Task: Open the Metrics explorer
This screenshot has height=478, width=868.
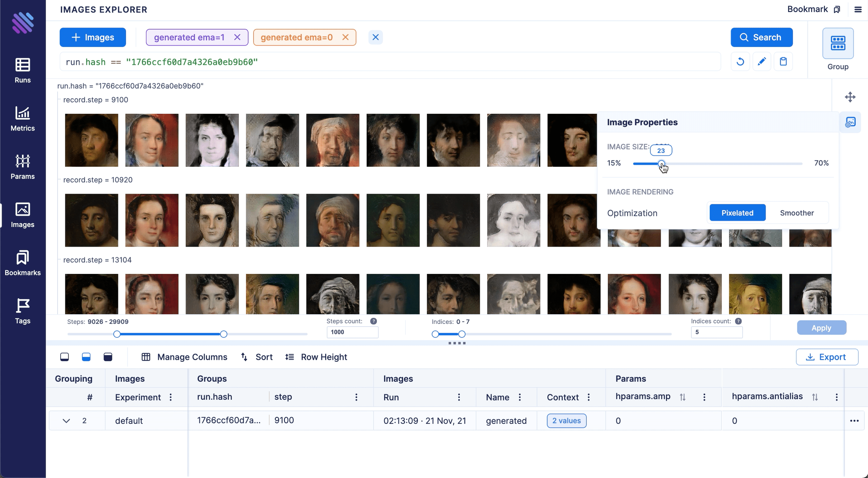Action: pyautogui.click(x=23, y=119)
